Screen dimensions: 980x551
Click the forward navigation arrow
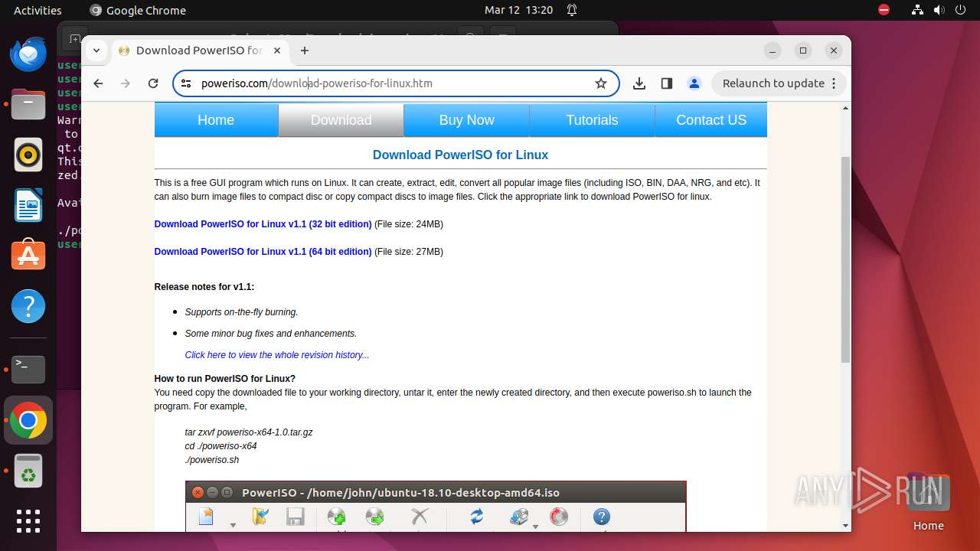pyautogui.click(x=126, y=83)
